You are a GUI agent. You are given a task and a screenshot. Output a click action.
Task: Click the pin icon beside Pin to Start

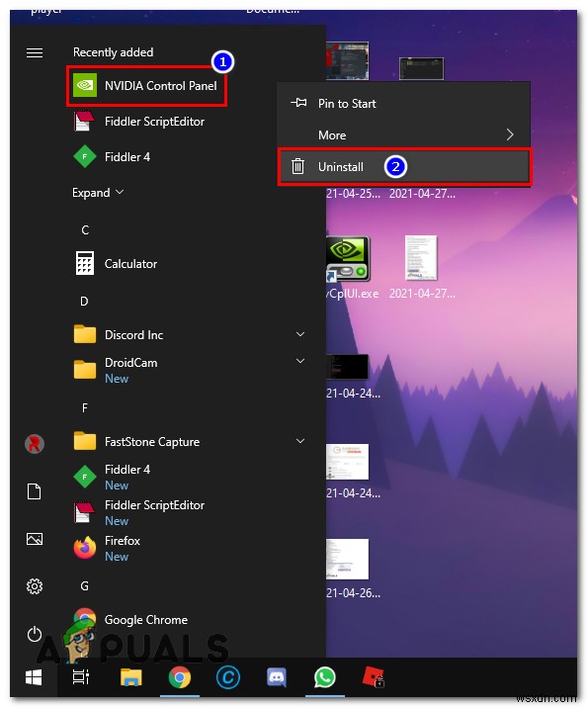click(x=298, y=103)
